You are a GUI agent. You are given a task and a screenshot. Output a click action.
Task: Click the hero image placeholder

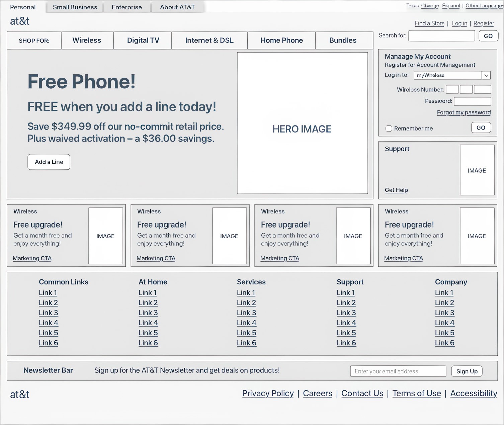pyautogui.click(x=303, y=123)
